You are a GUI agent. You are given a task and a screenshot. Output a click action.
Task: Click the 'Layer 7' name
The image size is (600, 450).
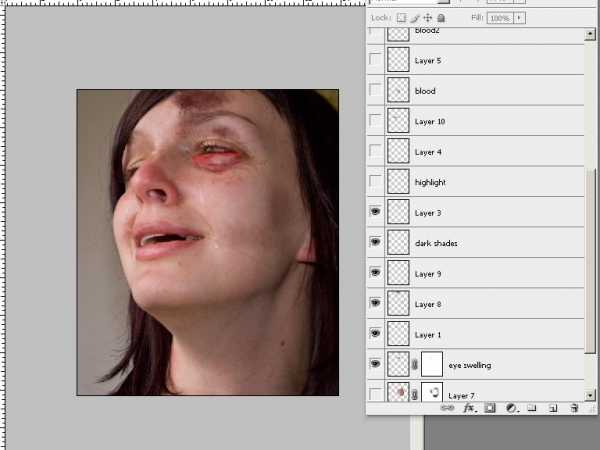point(461,396)
